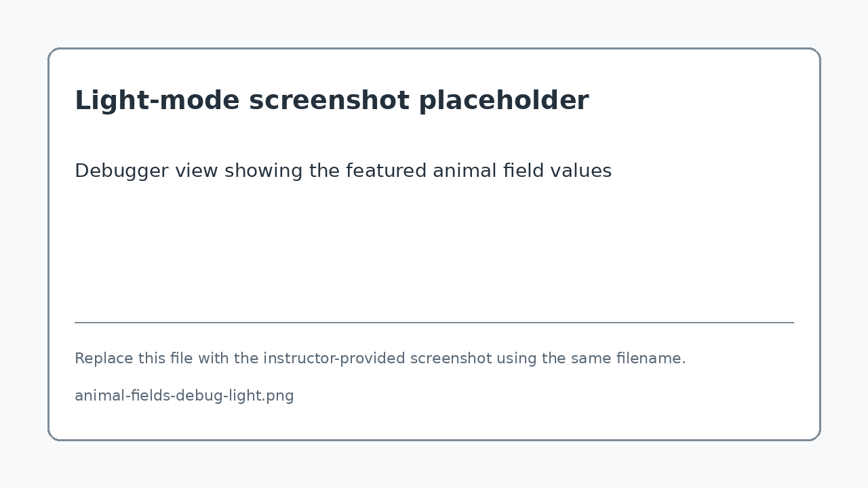Click the word "filename." ending the instruction
Image resolution: width=868 pixels, height=488 pixels.
coord(651,358)
